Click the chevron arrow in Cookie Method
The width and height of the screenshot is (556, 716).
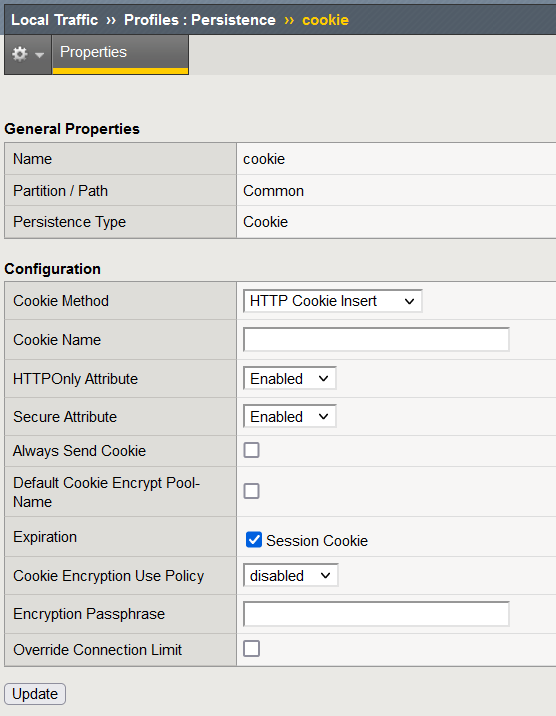409,301
